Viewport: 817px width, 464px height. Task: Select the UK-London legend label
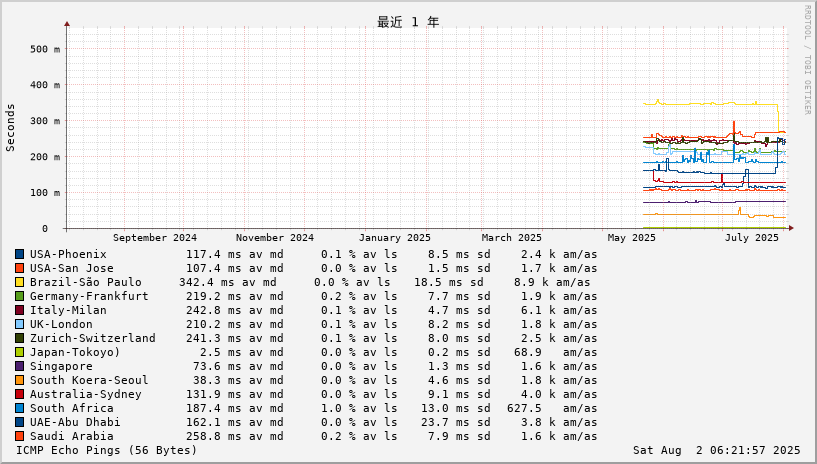[61, 324]
